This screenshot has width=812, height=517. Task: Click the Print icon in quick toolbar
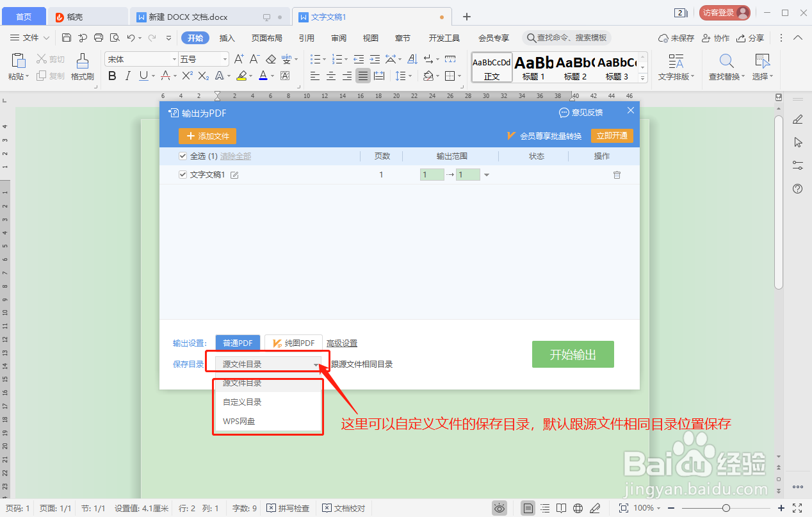[x=99, y=38]
